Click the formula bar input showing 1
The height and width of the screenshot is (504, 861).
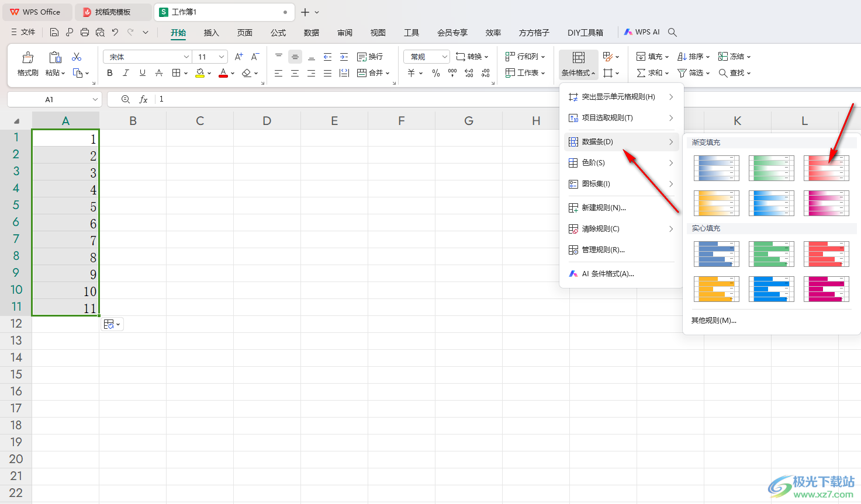(357, 99)
